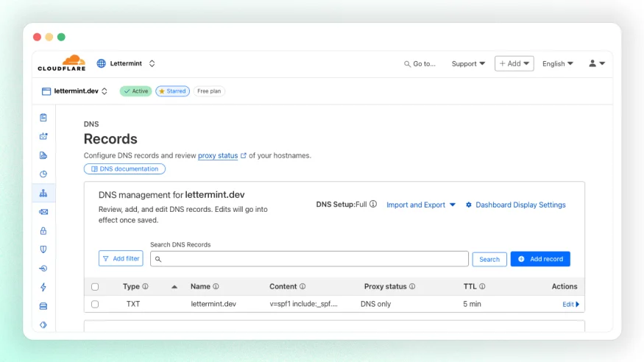Open the Security shield icon in the sidebar
The image size is (644, 362).
(43, 249)
